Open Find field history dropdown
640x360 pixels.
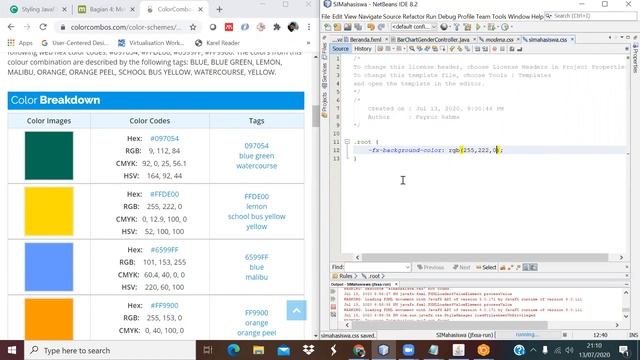tap(407, 267)
